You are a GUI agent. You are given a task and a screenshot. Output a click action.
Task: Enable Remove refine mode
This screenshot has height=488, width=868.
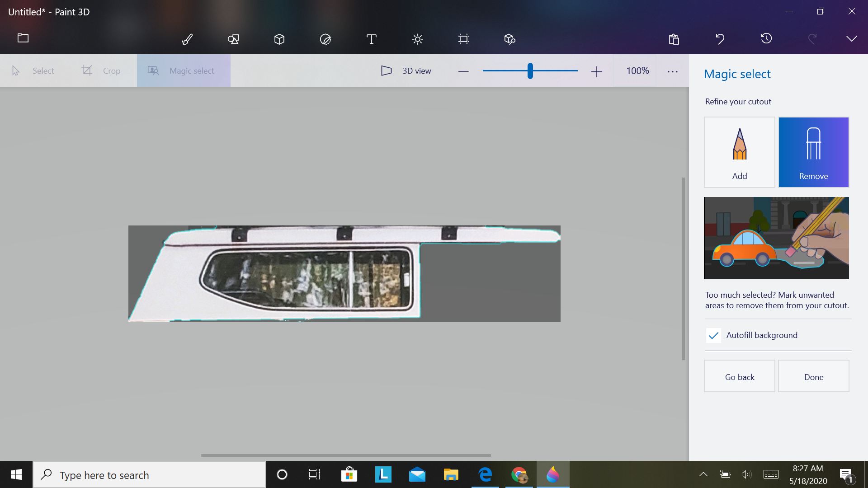(813, 152)
